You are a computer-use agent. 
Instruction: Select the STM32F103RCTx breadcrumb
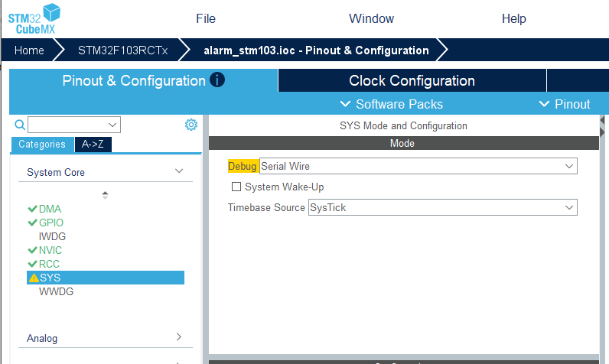point(122,50)
